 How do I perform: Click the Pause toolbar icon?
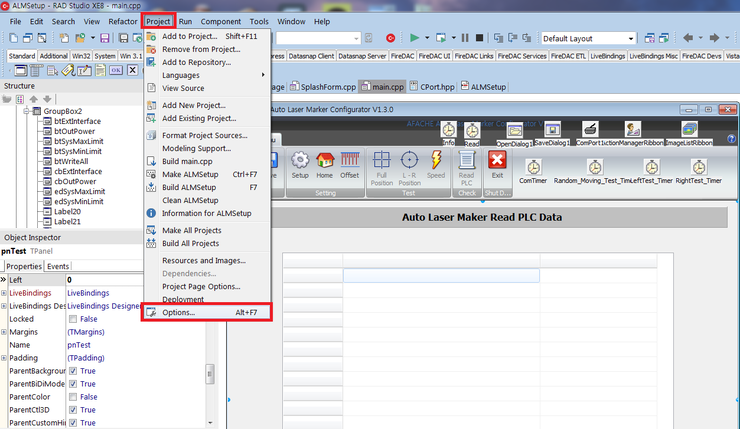465,38
